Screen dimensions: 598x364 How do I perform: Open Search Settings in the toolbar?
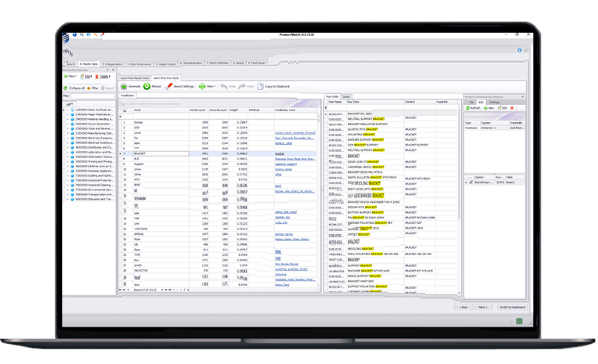180,86
